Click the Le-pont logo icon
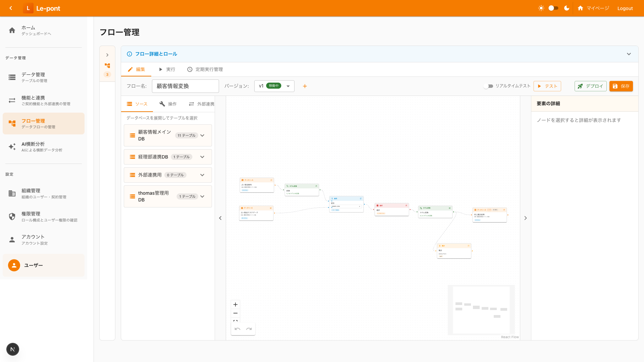 pos(28,8)
